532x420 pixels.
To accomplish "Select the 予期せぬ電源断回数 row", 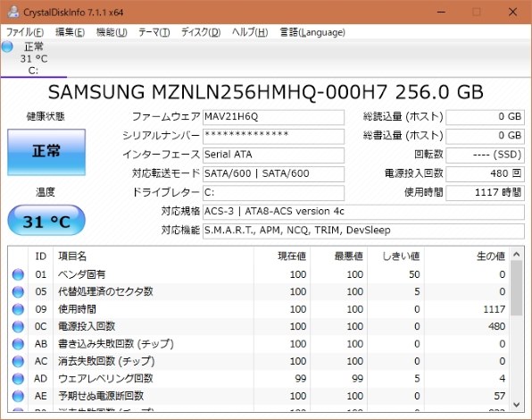I will point(258,396).
